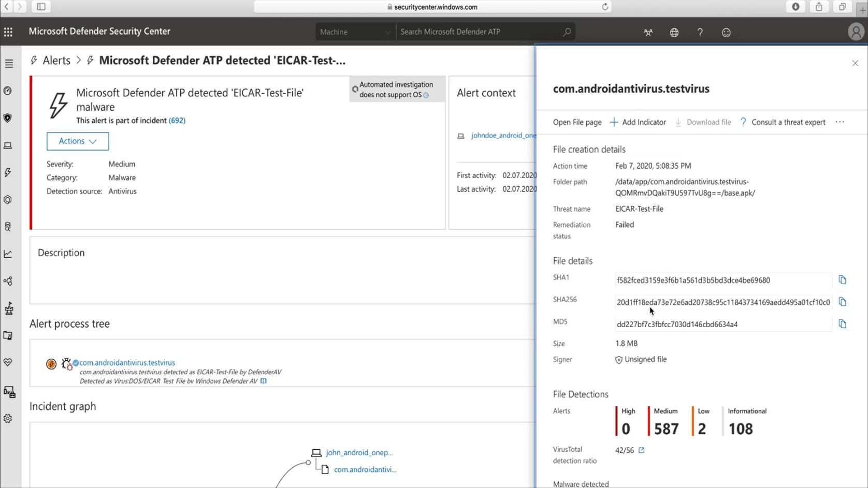Screen dimensions: 868x488
Task: Open the Evaluation and tutorials icon
Action: tap(8, 336)
